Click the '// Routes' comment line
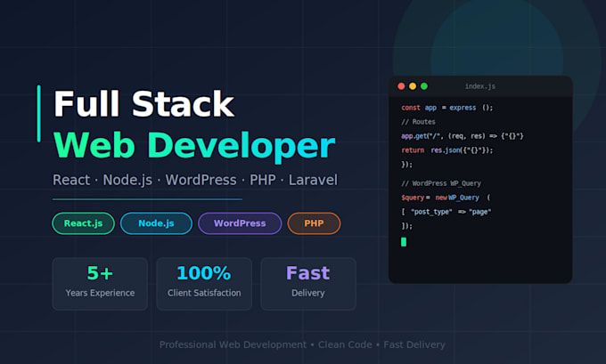606x364 pixels. [418, 122]
